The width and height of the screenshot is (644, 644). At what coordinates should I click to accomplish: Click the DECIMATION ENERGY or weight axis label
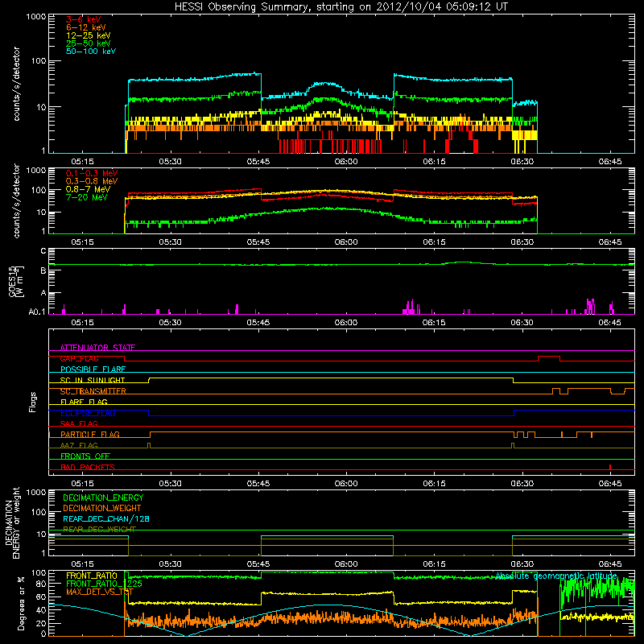[x=12, y=522]
